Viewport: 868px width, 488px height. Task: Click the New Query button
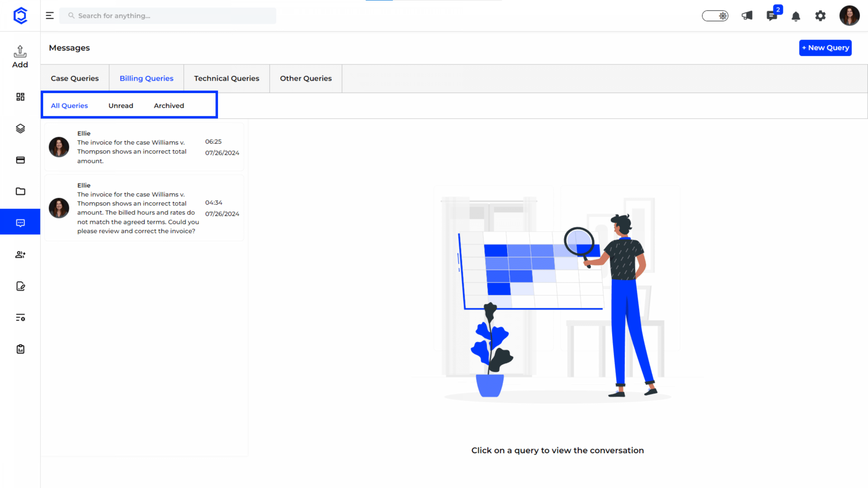coord(825,48)
